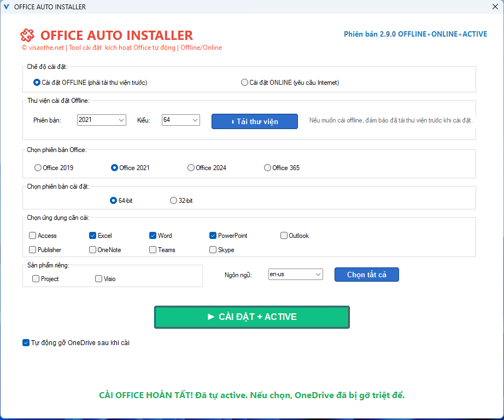Click the CÀI OFFICE HOÀN TẤT status message
Screen dimensions: 504x420
[251, 395]
